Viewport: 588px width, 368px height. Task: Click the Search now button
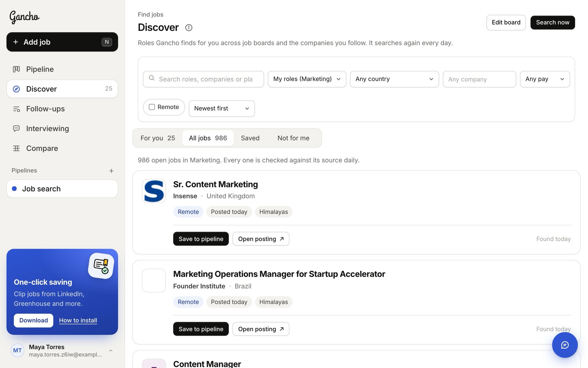tap(552, 23)
